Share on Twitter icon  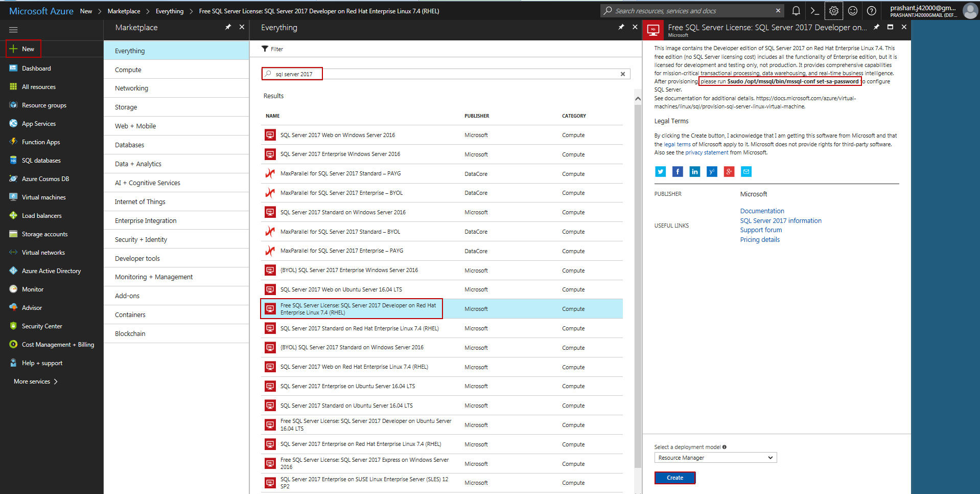pyautogui.click(x=660, y=172)
